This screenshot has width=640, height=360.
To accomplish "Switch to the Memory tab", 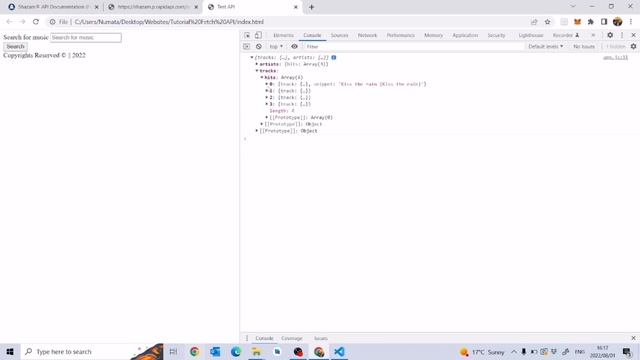I will coord(433,36).
